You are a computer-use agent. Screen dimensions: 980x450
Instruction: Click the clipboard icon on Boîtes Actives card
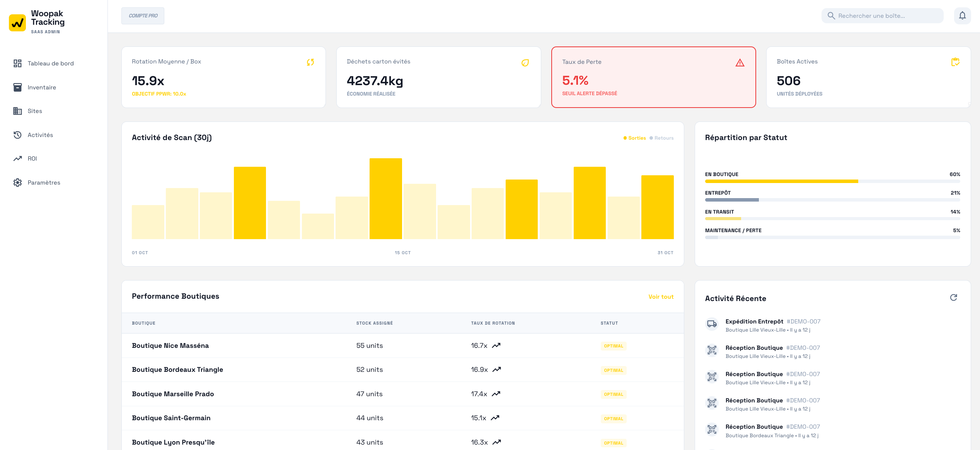click(955, 62)
